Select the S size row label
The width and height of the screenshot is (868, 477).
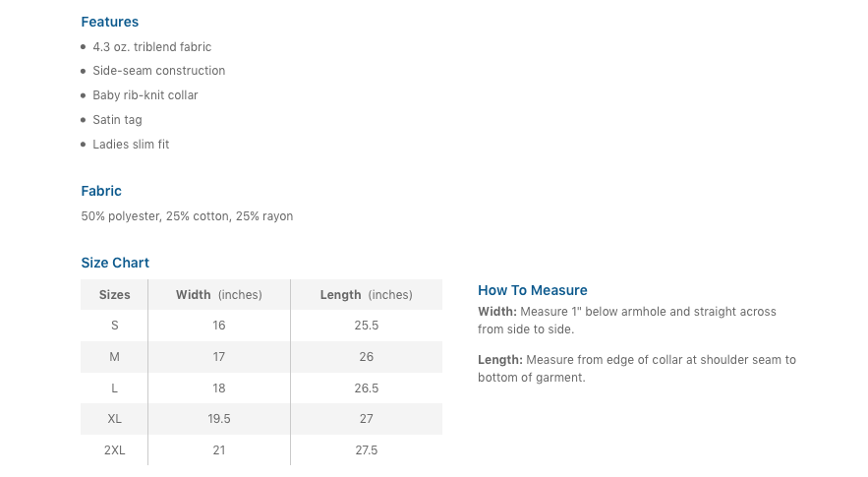[x=114, y=326]
